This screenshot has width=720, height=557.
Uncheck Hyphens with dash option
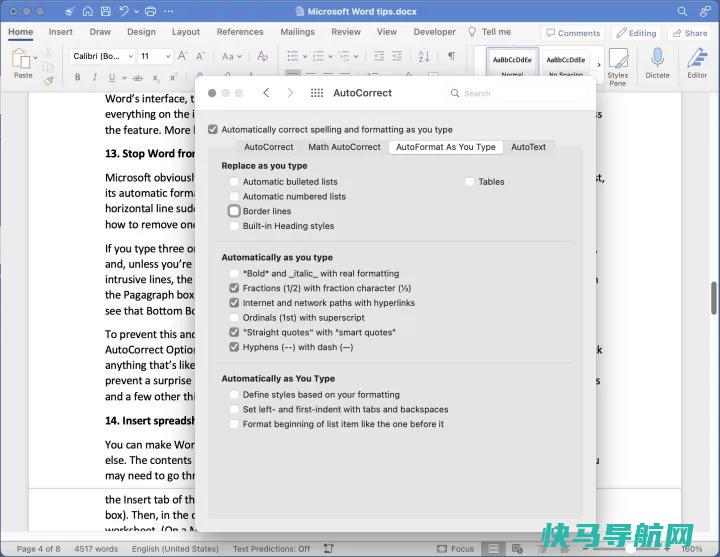click(234, 347)
